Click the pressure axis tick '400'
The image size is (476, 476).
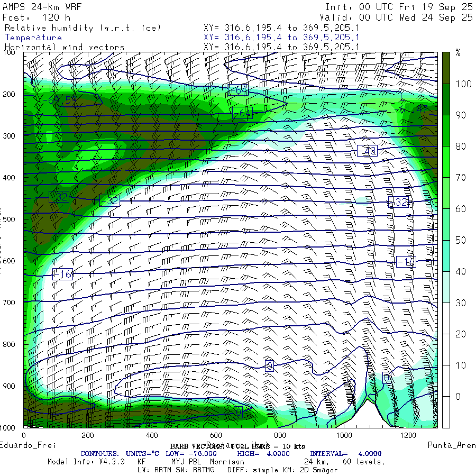click(x=9, y=178)
